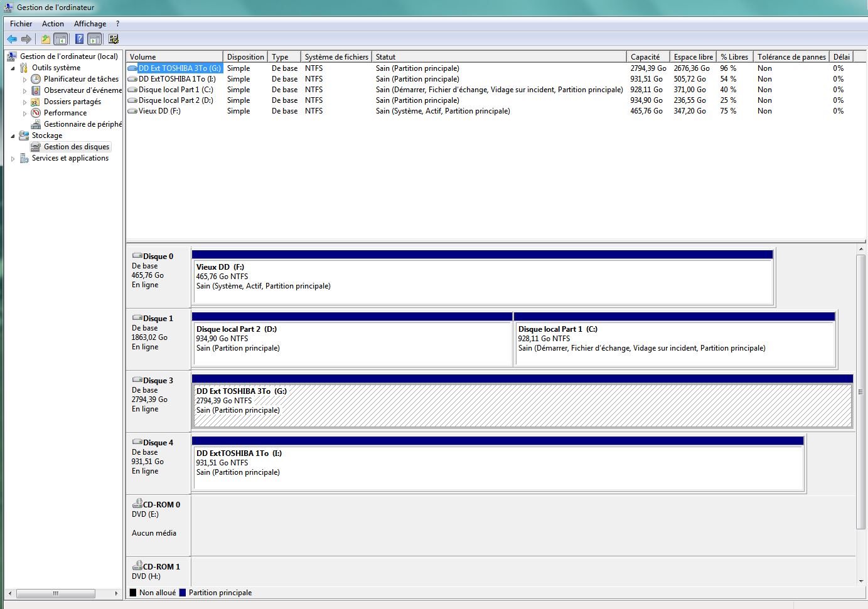Select the Vieux DD (F:) partition block
Viewport: 868px width, 609px height.
[x=483, y=278]
